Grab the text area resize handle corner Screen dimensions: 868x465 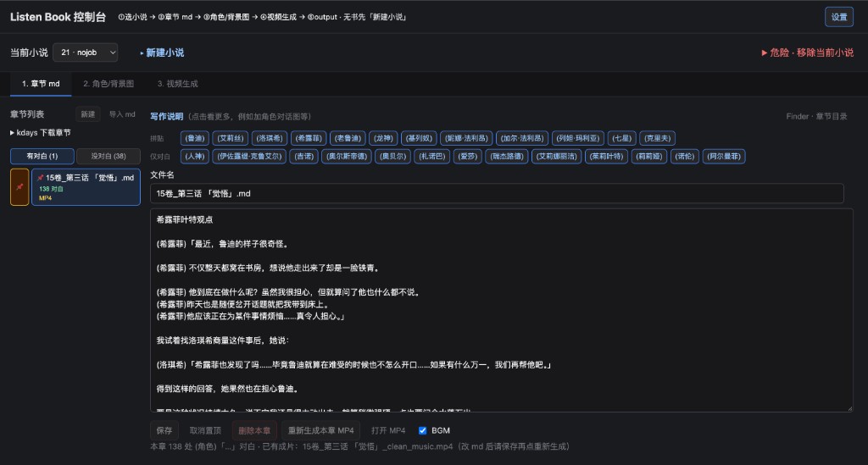tap(849, 408)
